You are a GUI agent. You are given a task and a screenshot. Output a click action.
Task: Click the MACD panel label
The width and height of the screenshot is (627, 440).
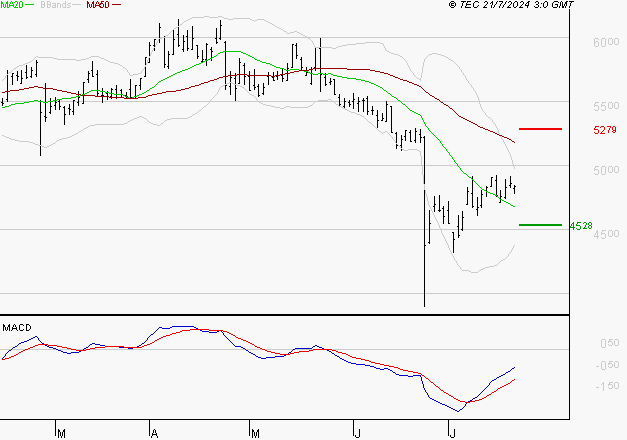pyautogui.click(x=17, y=328)
